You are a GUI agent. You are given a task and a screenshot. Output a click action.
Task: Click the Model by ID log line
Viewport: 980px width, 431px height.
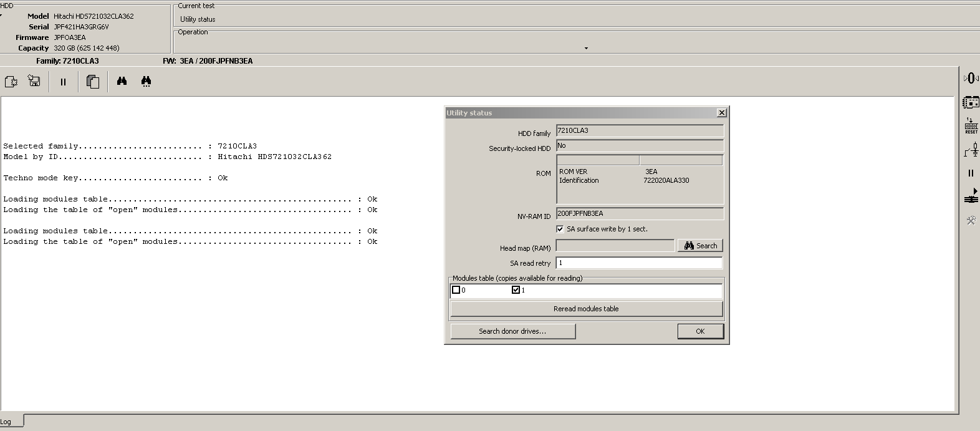[167, 157]
